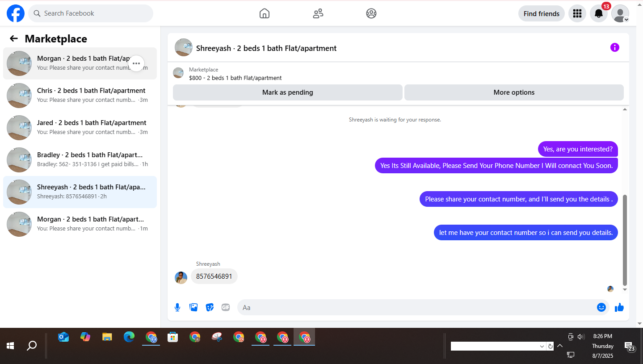Click the volume icon in system tray
Viewport: 643px width, 364px height.
pos(581,337)
